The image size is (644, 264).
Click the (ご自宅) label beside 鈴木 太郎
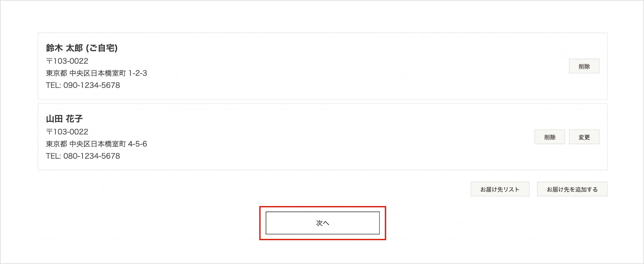point(102,48)
